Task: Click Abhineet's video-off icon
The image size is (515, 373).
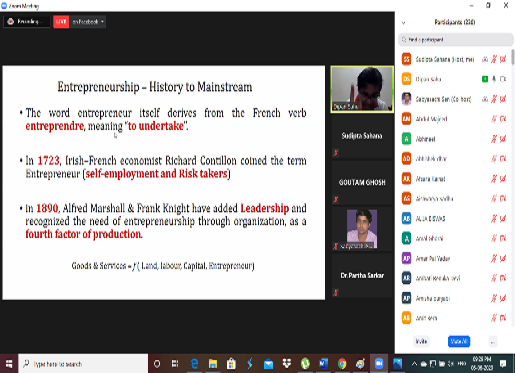Action: coord(503,139)
